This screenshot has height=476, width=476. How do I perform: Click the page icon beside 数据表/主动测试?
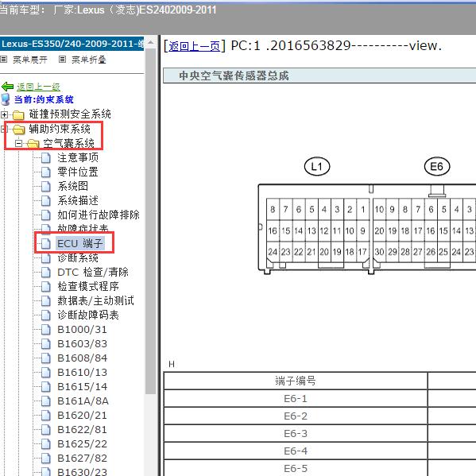(x=45, y=301)
